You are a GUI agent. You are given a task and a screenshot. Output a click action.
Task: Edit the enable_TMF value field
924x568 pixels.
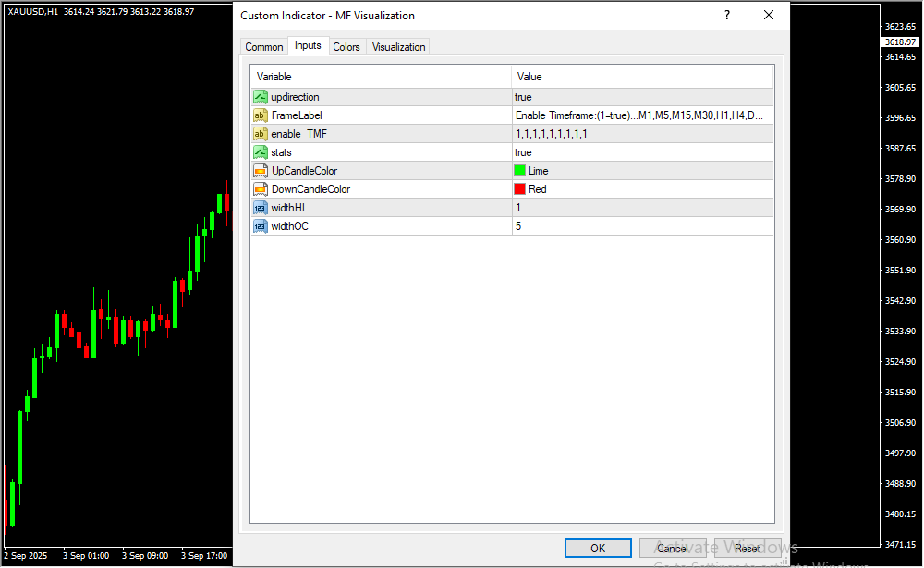click(642, 134)
